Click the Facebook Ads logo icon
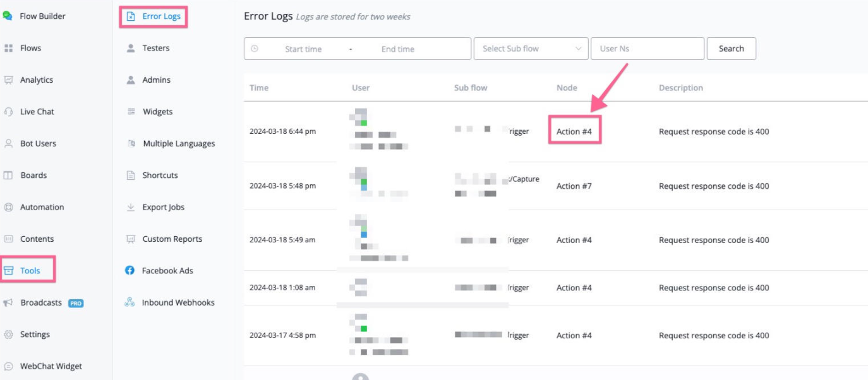Viewport: 868px width, 380px height. click(130, 271)
